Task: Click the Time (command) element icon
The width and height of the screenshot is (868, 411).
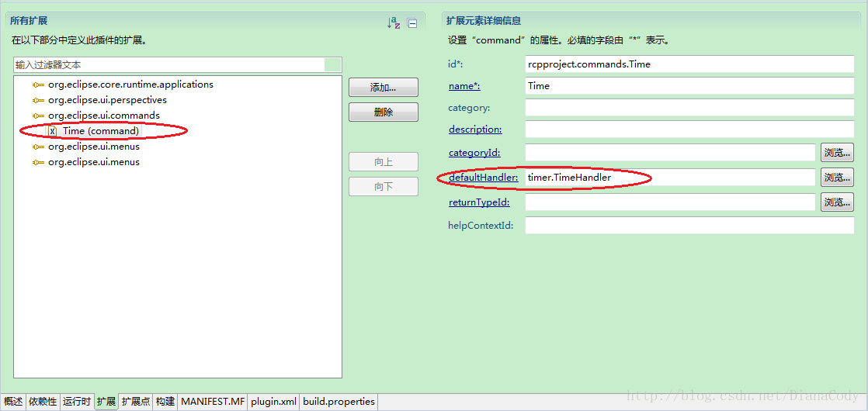Action: (x=53, y=131)
